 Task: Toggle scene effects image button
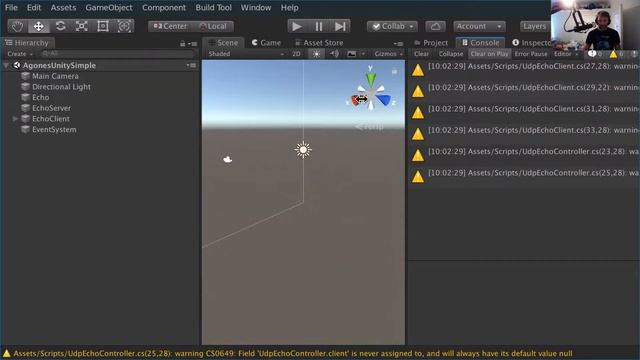click(351, 54)
